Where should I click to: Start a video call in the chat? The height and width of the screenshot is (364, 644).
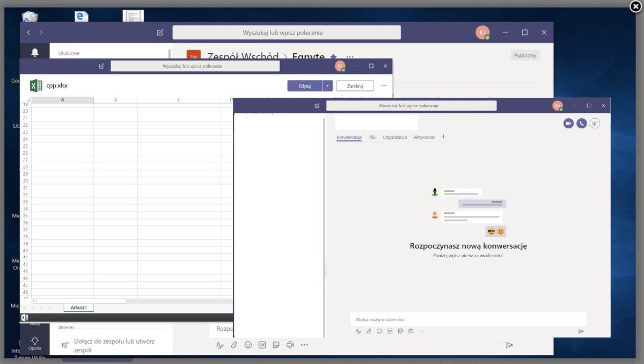pos(568,123)
